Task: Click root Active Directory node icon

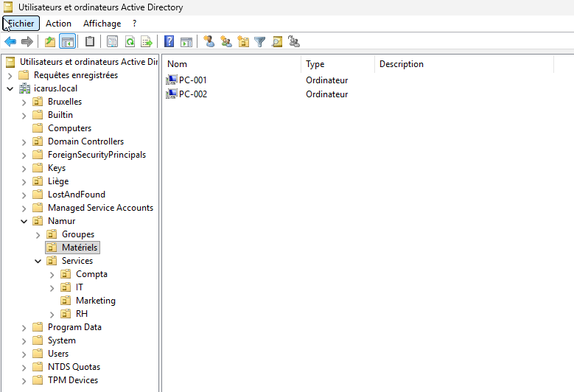Action: point(10,62)
